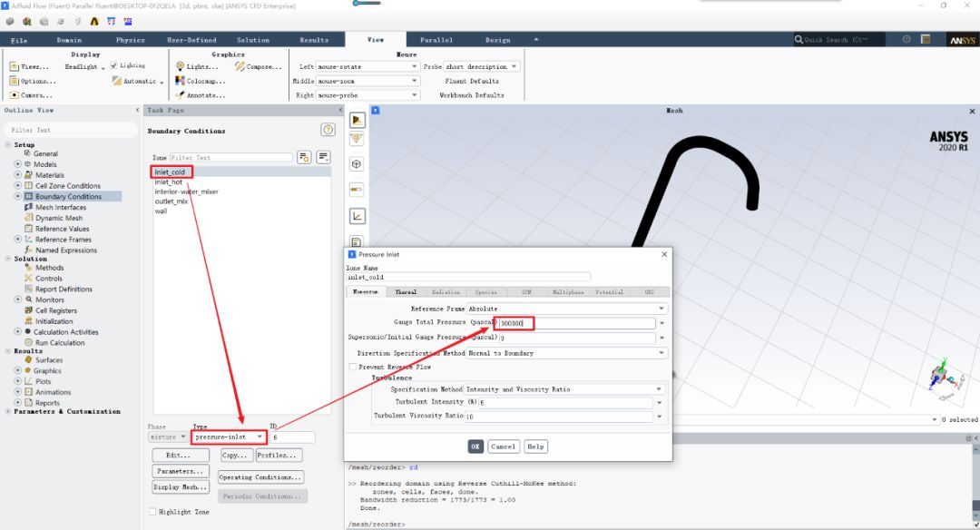Open the File ribbon tab

point(19,40)
